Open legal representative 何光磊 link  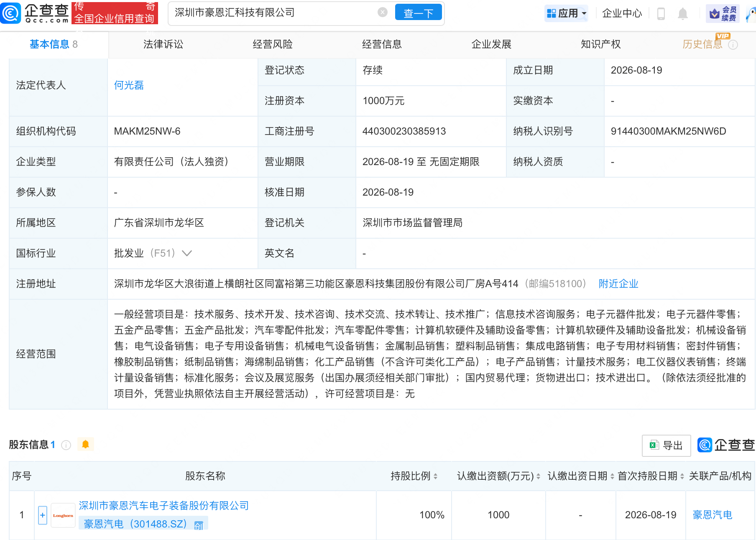pos(129,85)
